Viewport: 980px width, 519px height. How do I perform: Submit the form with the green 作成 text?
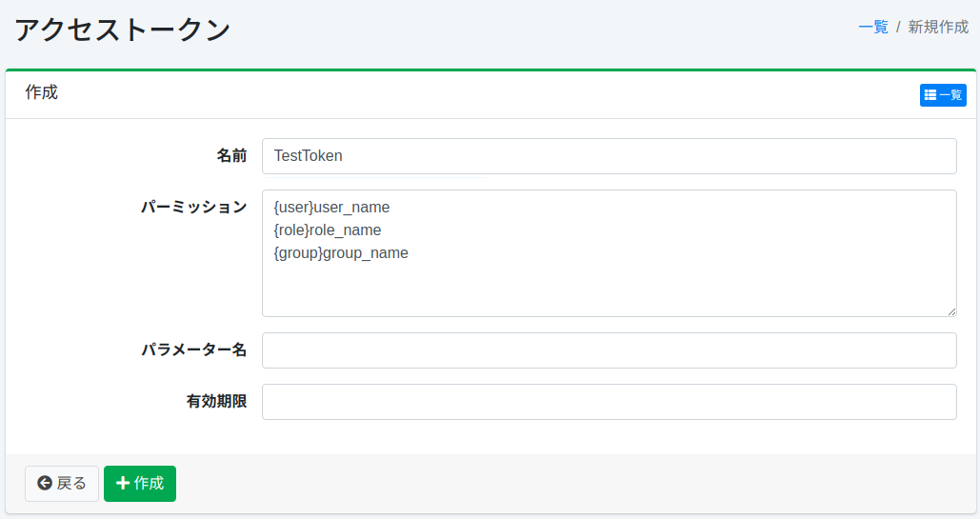149,484
